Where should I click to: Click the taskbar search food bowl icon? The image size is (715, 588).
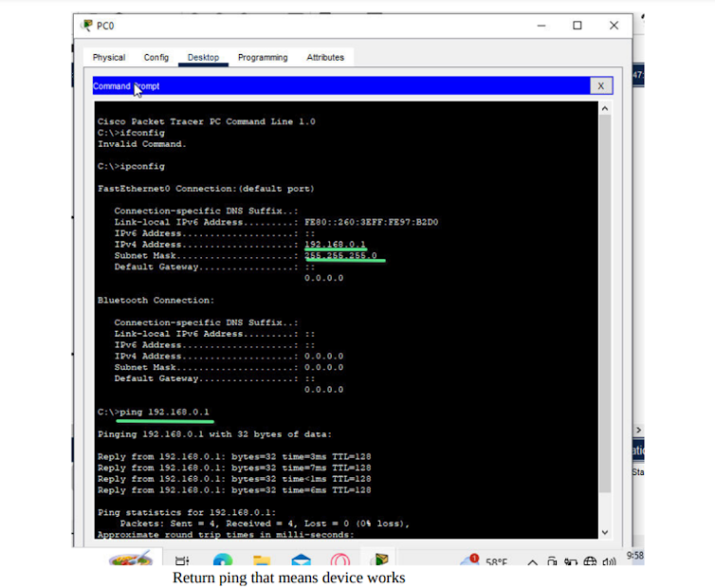(131, 558)
